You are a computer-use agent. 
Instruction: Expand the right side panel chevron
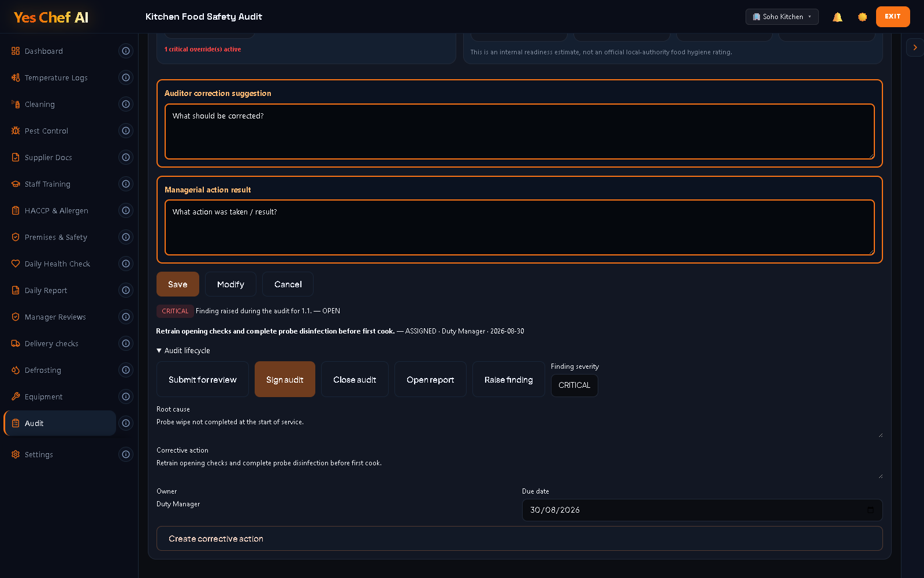pyautogui.click(x=915, y=47)
